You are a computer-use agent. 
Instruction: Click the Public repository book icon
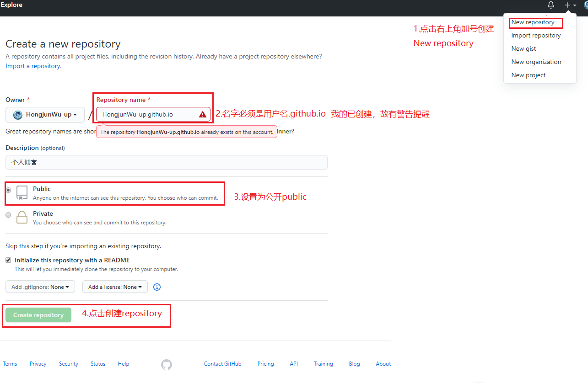point(22,192)
